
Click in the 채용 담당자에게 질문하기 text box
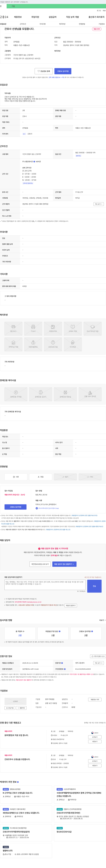45,585
